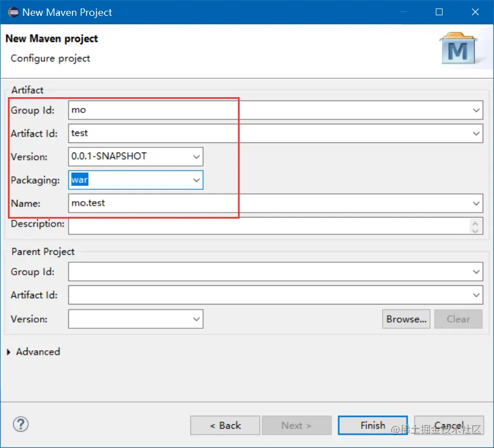Image resolution: width=494 pixels, height=448 pixels.
Task: Close the New Maven Project window
Action: (x=475, y=12)
